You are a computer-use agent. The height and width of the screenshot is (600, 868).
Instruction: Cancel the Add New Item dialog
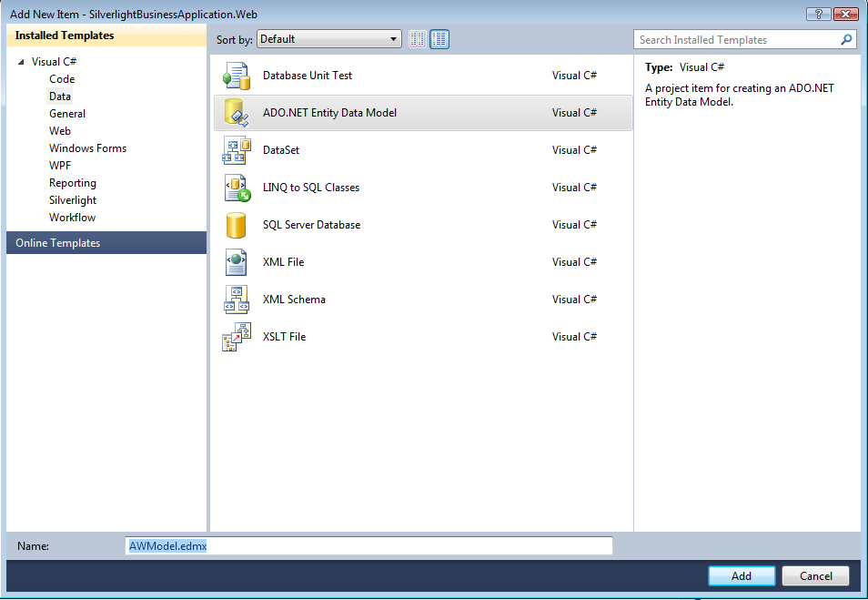(x=815, y=575)
